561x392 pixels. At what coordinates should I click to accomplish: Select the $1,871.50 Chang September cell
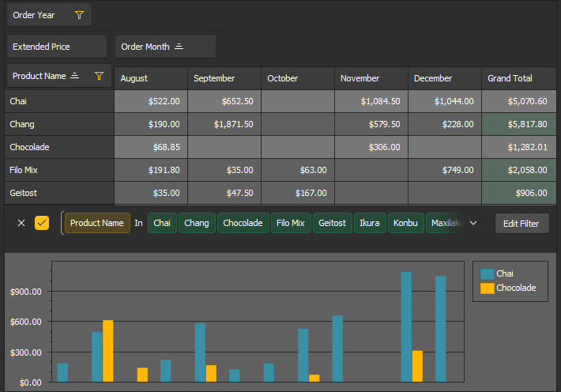pyautogui.click(x=224, y=124)
